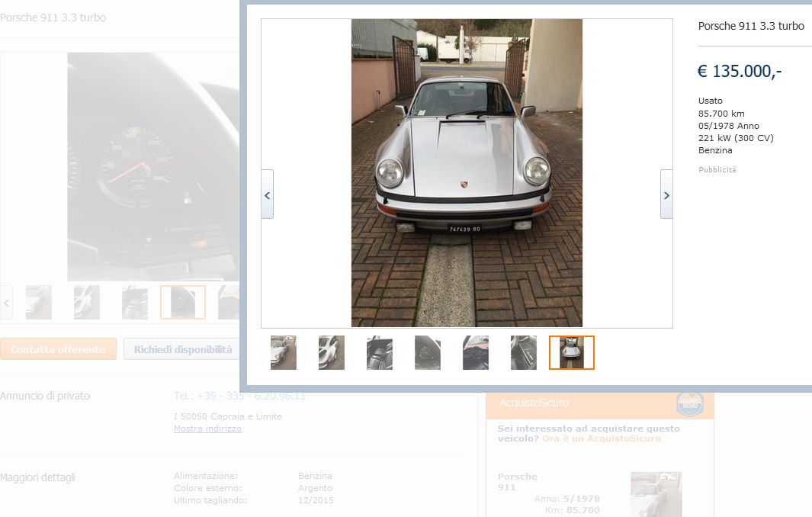Click the 'Maggiori dettagli' section label
The width and height of the screenshot is (812, 517).
[x=37, y=477]
